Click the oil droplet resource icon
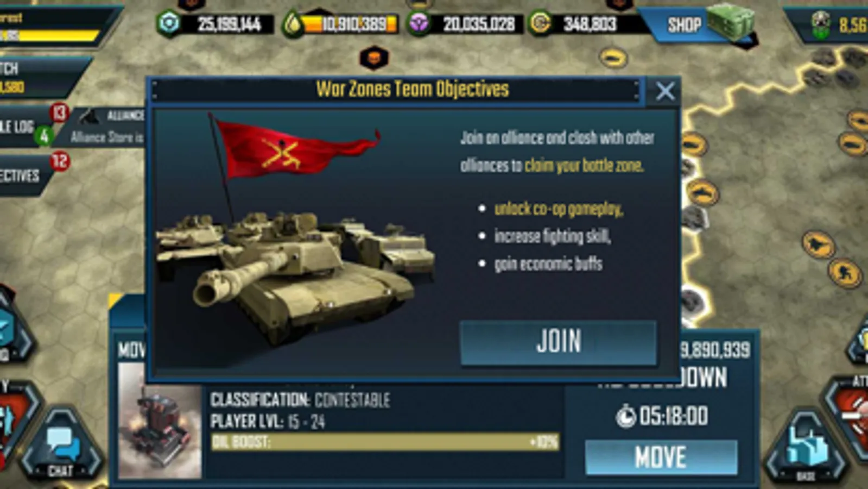Screen dimensions: 868x489 click(x=293, y=24)
